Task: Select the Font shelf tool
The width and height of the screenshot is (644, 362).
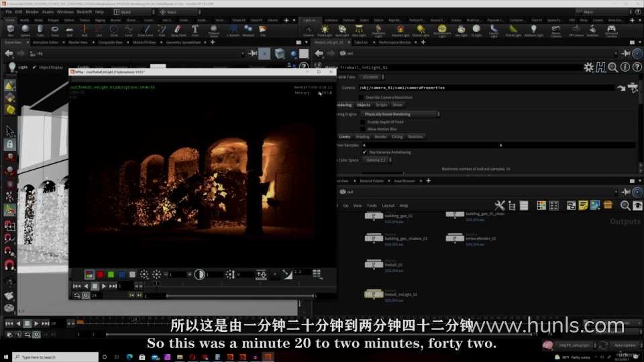Action: tap(195, 30)
